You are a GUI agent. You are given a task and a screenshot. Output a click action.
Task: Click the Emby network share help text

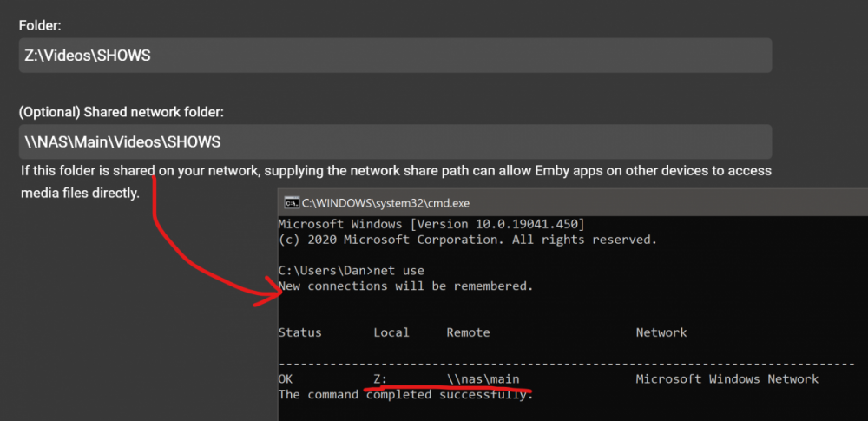[x=397, y=181]
